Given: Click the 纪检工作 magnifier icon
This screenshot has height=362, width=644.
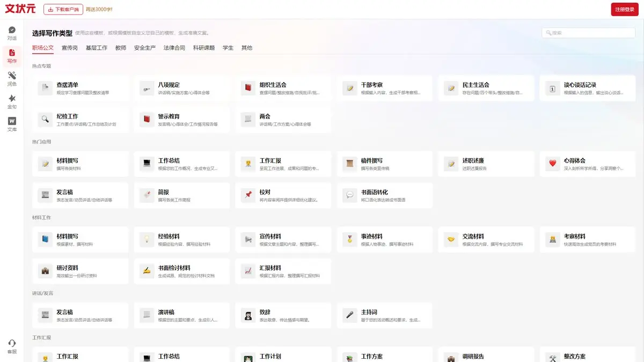Looking at the screenshot, I should pyautogui.click(x=45, y=120).
